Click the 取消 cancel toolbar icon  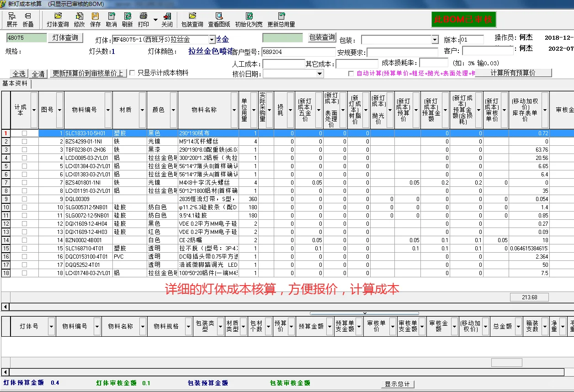[111, 20]
